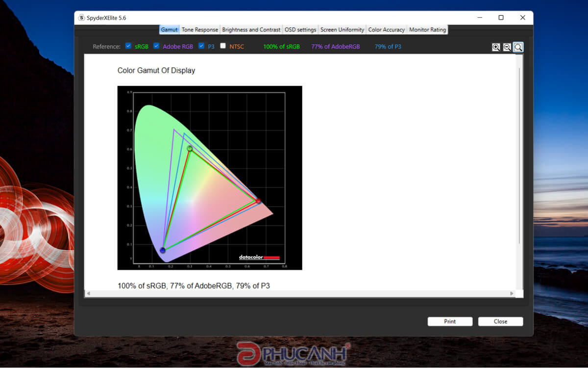Open the Tone Response tab
This screenshot has height=368, width=588.
[x=200, y=29]
